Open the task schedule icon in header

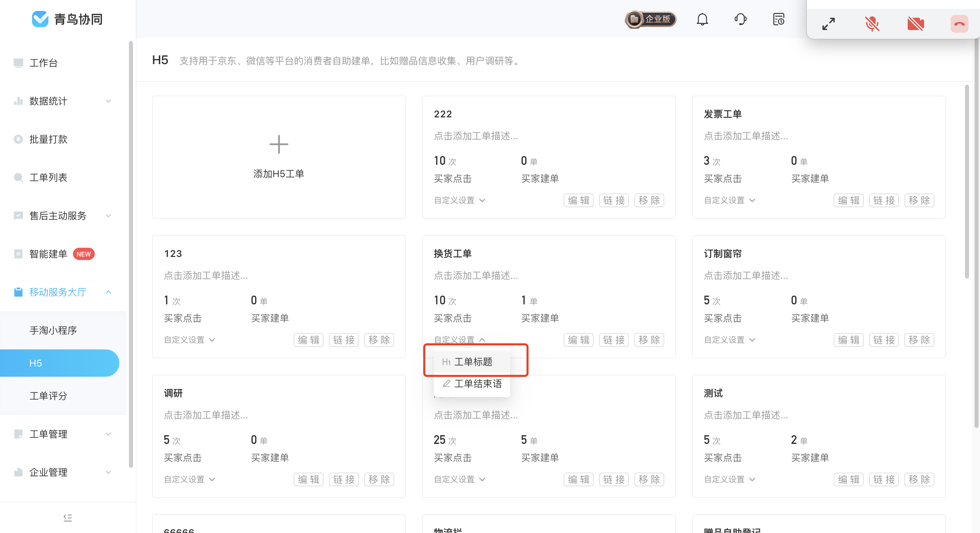779,19
